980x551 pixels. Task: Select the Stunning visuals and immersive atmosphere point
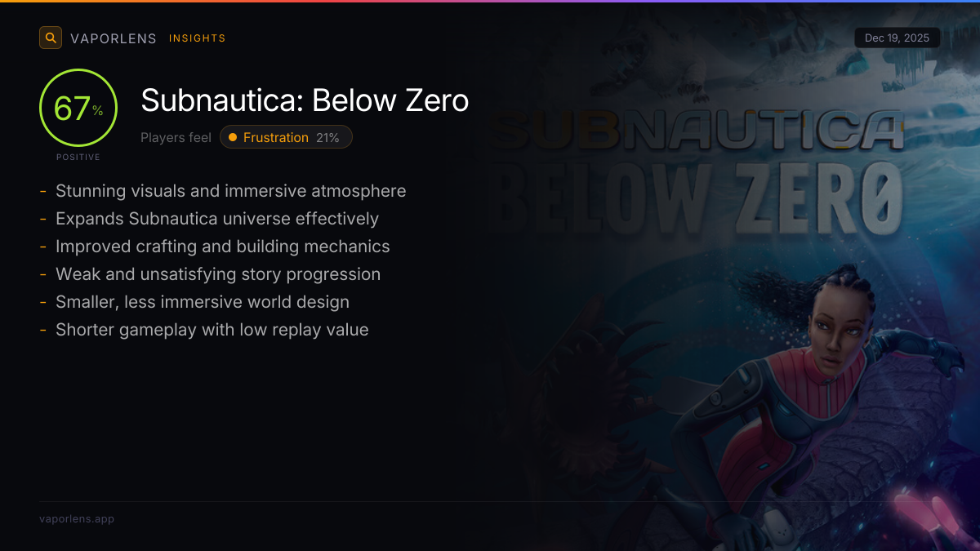click(230, 190)
